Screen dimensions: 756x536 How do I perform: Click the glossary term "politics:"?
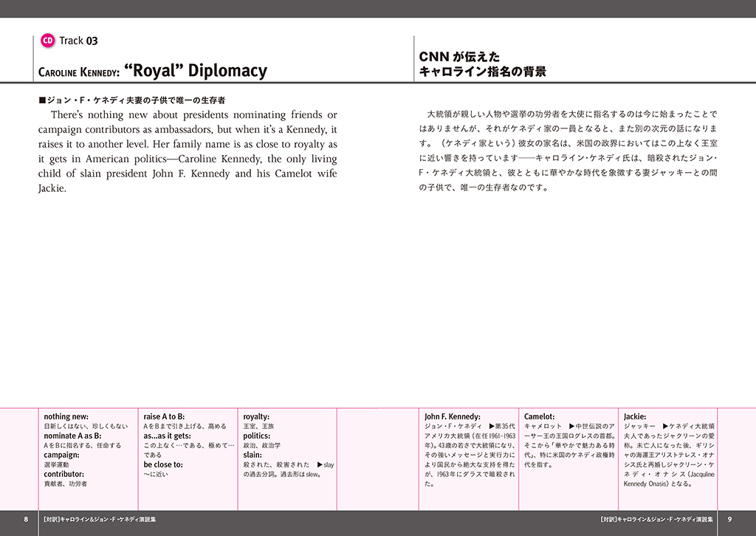pyautogui.click(x=256, y=436)
